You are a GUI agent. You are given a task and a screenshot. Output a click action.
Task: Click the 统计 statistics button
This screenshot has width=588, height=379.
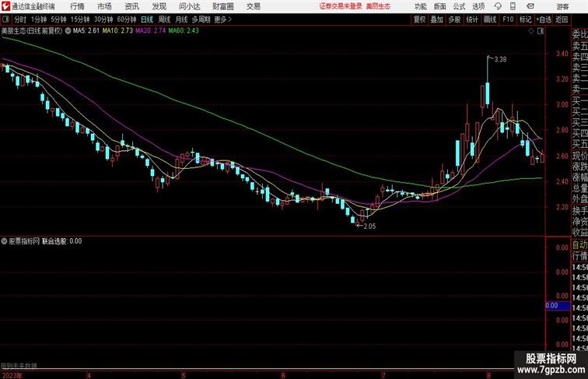click(472, 19)
